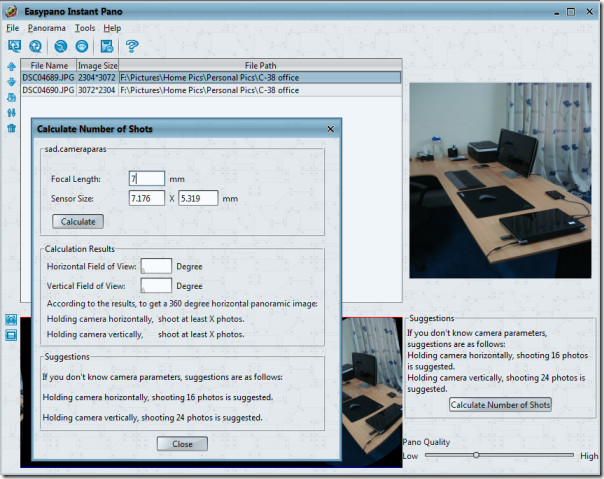Screen dimensions: 604x479
Task: Click the File Name column header
Action: [49, 66]
